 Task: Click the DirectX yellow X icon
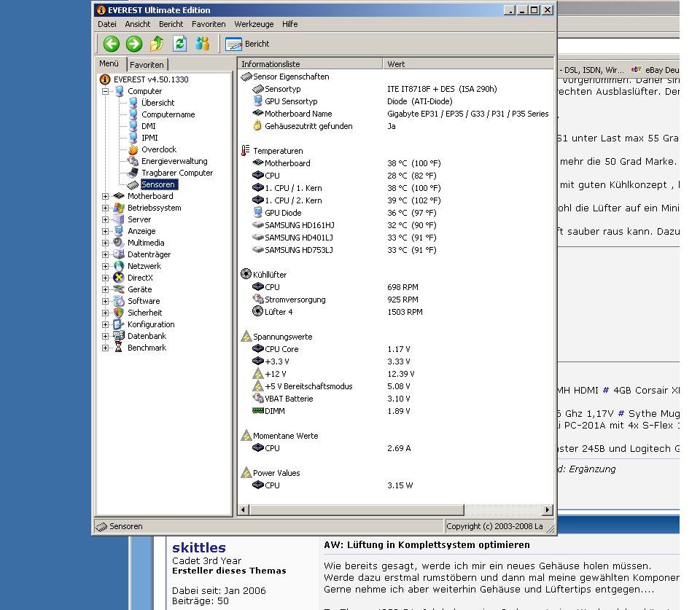point(119,278)
